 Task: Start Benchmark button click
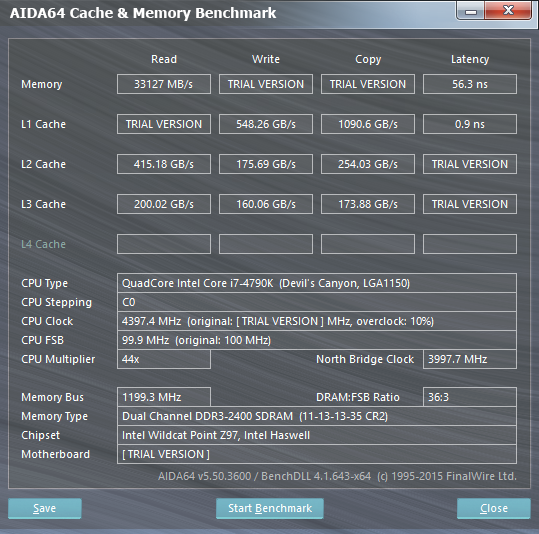tap(270, 508)
